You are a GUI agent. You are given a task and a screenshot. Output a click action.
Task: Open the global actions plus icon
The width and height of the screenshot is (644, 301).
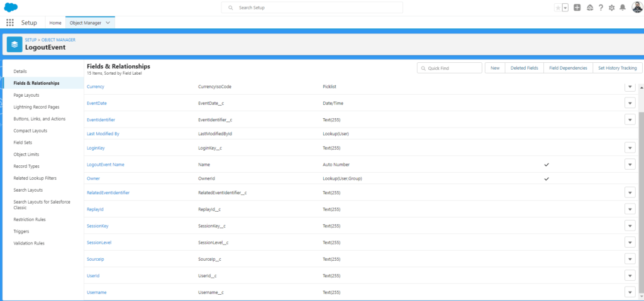pos(577,8)
